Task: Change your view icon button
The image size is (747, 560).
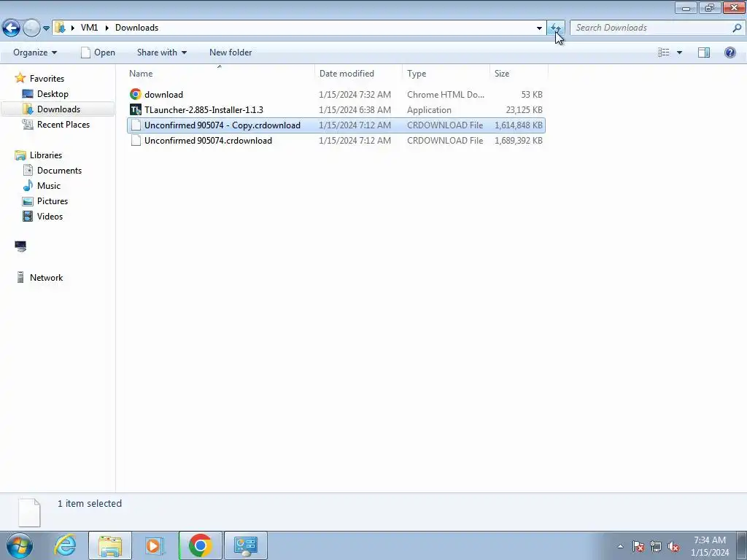Action: point(664,52)
